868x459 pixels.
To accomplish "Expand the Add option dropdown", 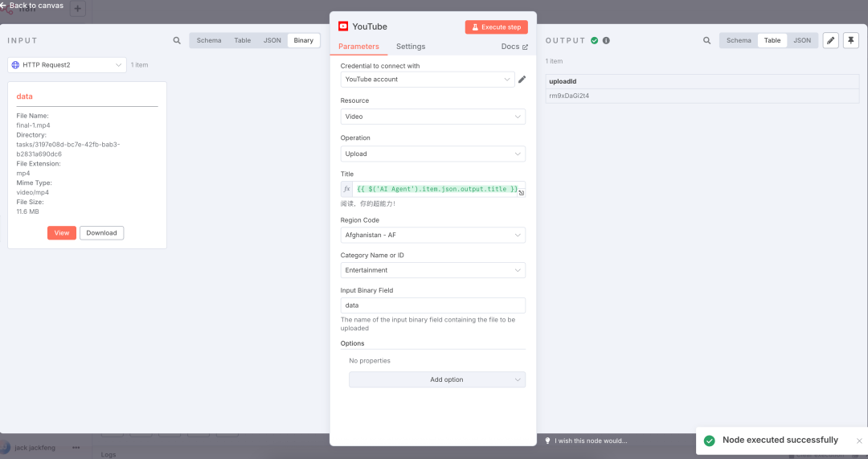I will tap(436, 379).
